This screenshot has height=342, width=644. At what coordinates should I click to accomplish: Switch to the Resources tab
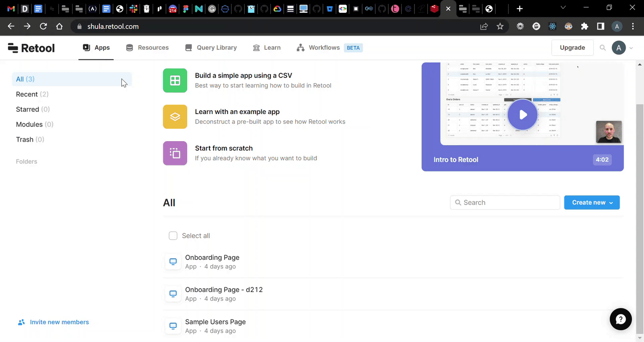pyautogui.click(x=147, y=48)
